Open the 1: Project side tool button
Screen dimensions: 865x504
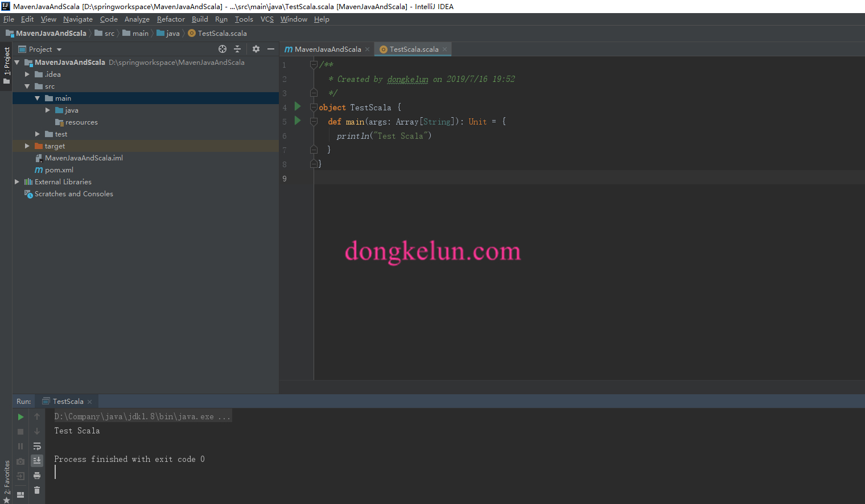(x=7, y=65)
